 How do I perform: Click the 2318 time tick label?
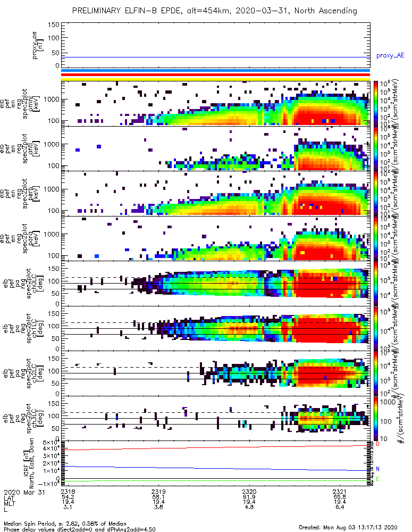pos(68,492)
